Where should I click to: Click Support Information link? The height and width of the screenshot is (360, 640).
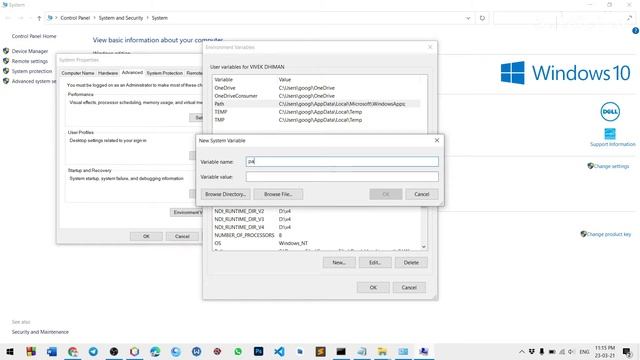click(613, 144)
